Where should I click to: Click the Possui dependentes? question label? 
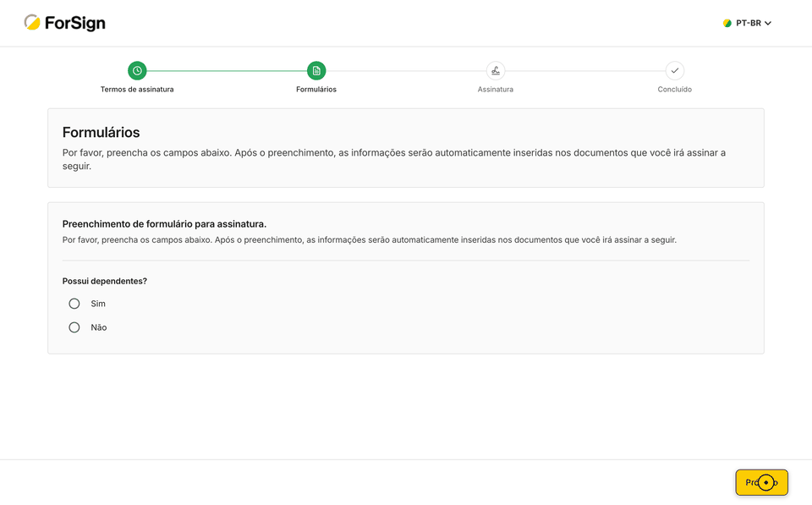105,281
